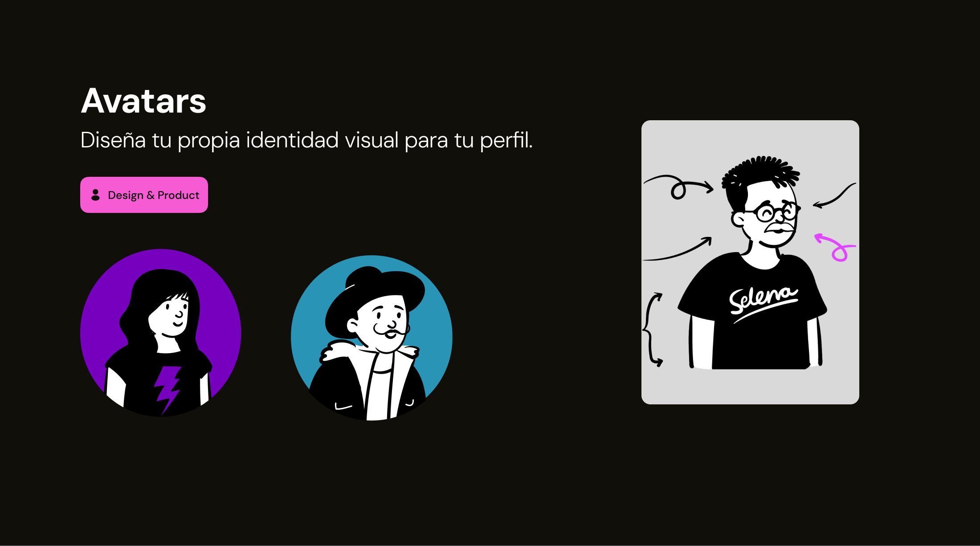Click the Design & Product button

pos(144,195)
